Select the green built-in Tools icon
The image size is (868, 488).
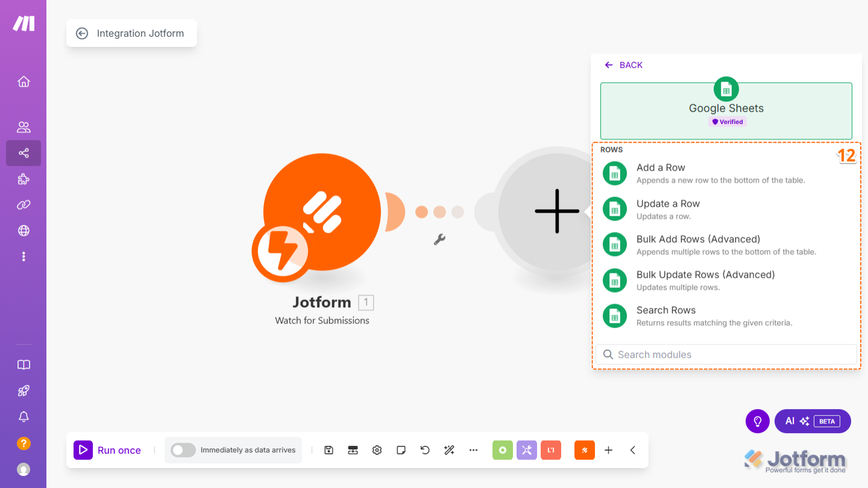pyautogui.click(x=503, y=450)
